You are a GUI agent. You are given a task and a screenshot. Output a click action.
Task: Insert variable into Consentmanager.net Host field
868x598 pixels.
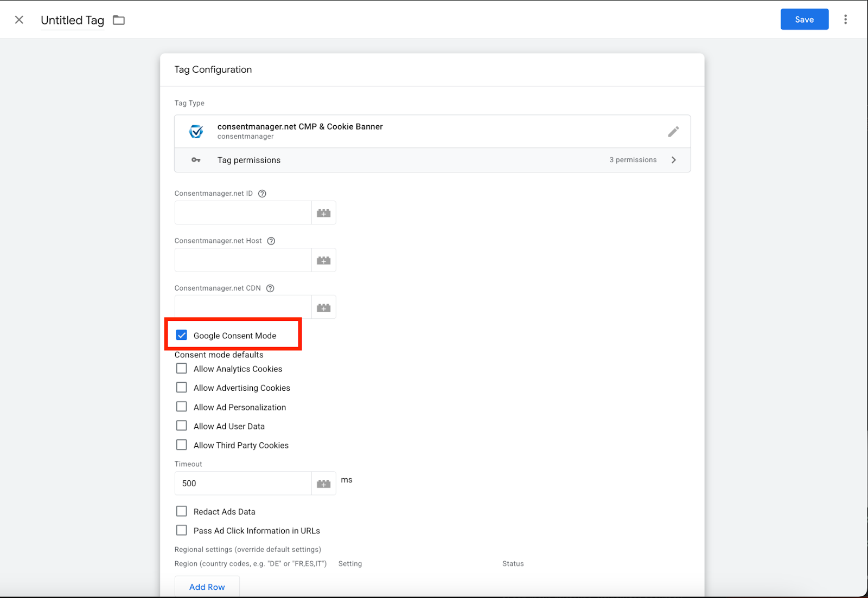[x=324, y=260]
